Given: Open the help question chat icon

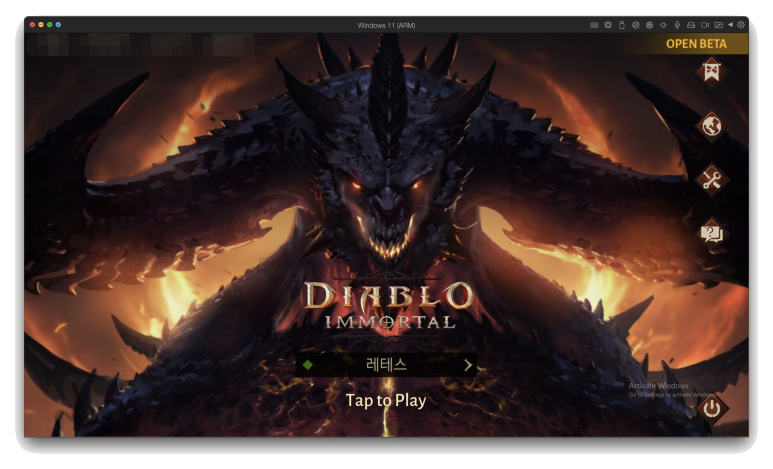Looking at the screenshot, I should point(711,232).
